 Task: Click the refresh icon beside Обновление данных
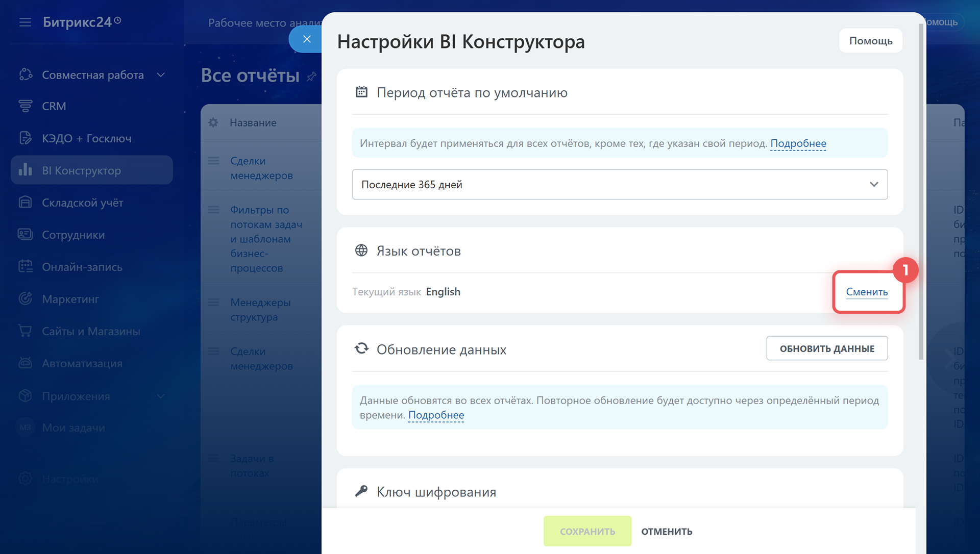click(361, 349)
